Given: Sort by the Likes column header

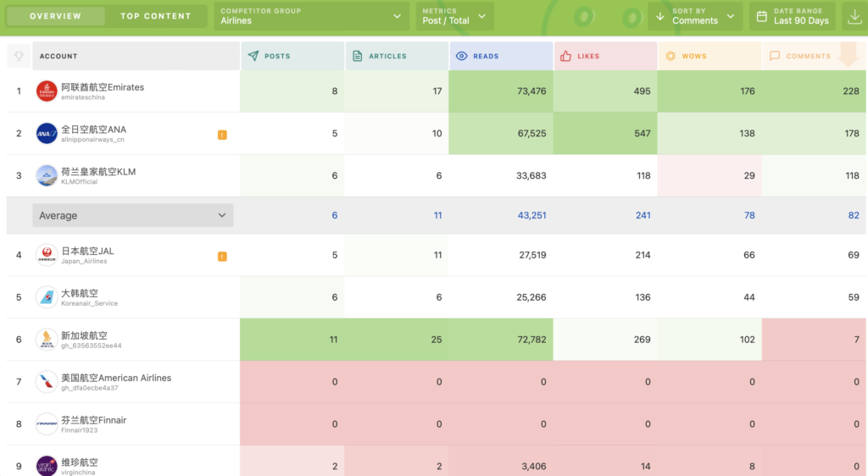Looking at the screenshot, I should pyautogui.click(x=605, y=56).
